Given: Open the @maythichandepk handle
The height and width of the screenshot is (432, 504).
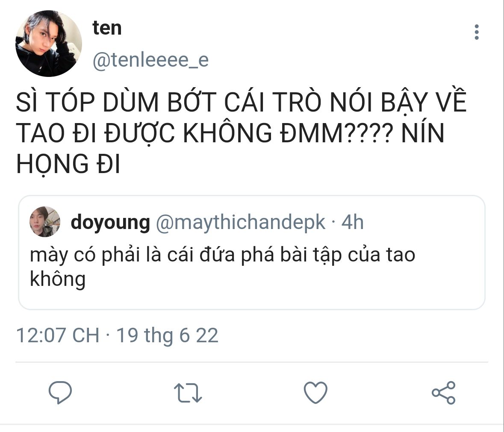Looking at the screenshot, I should click(240, 223).
